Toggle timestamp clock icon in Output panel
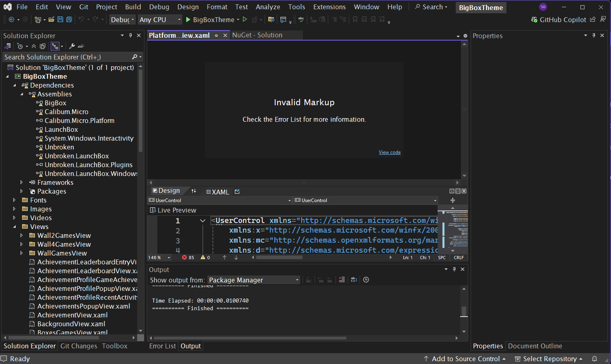 click(366, 280)
